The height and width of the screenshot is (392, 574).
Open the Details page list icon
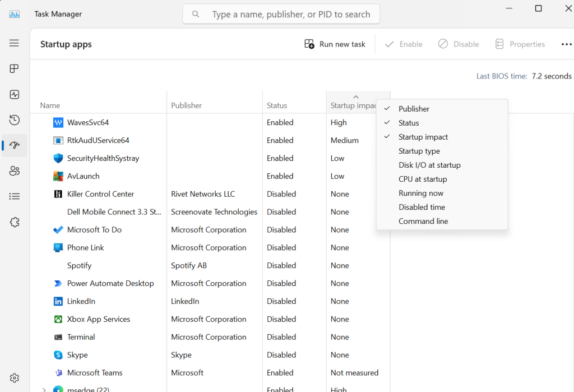[x=14, y=196]
